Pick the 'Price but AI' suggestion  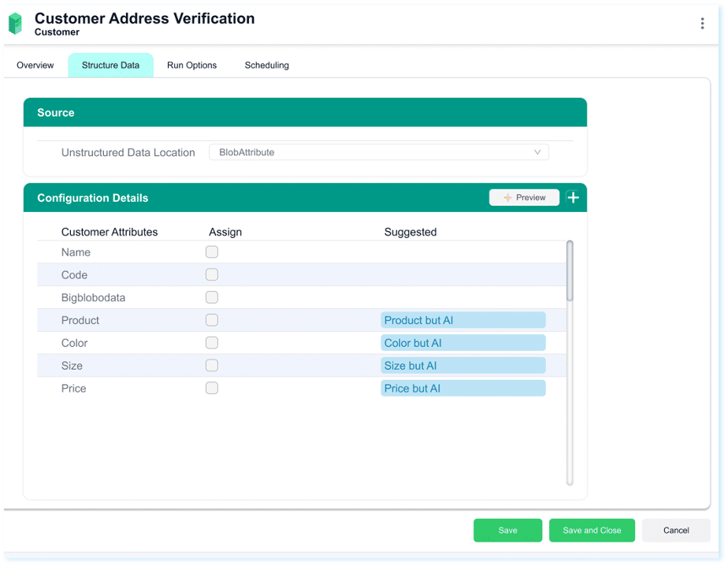[463, 388]
